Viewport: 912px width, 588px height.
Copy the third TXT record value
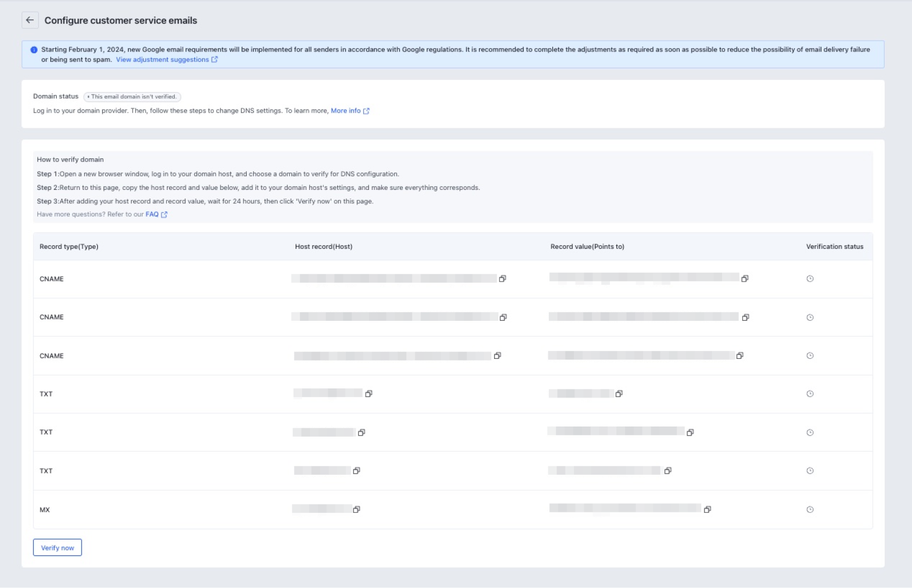click(667, 471)
